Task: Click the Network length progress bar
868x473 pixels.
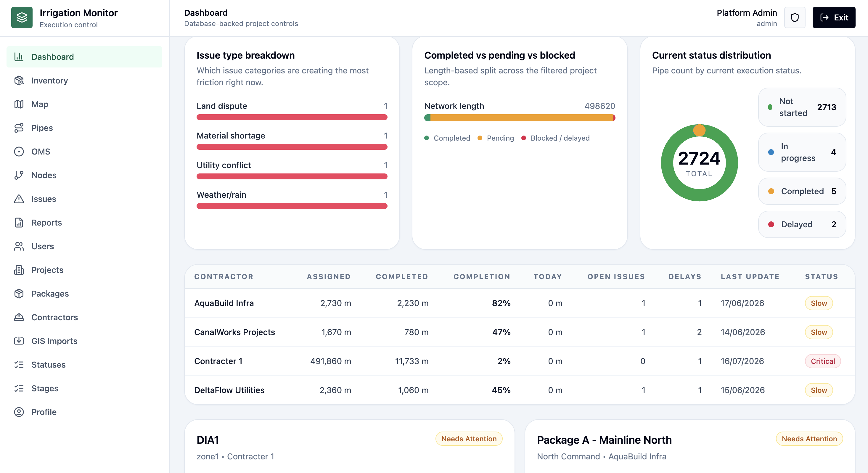Action: 520,118
